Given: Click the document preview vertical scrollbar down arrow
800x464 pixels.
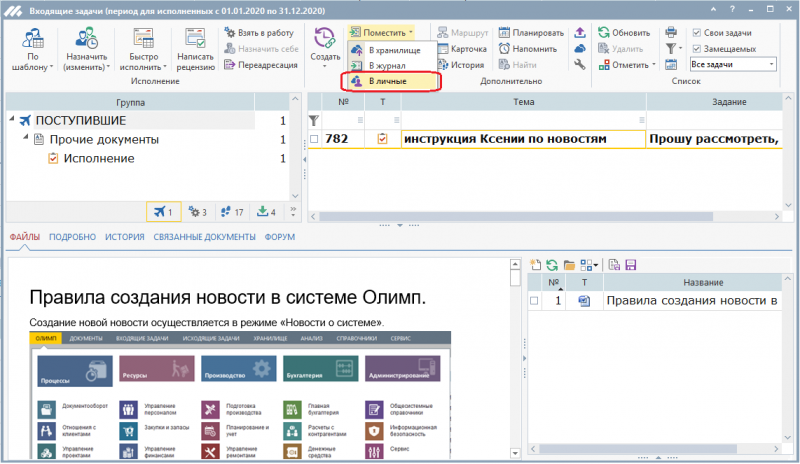Looking at the screenshot, I should (x=515, y=453).
